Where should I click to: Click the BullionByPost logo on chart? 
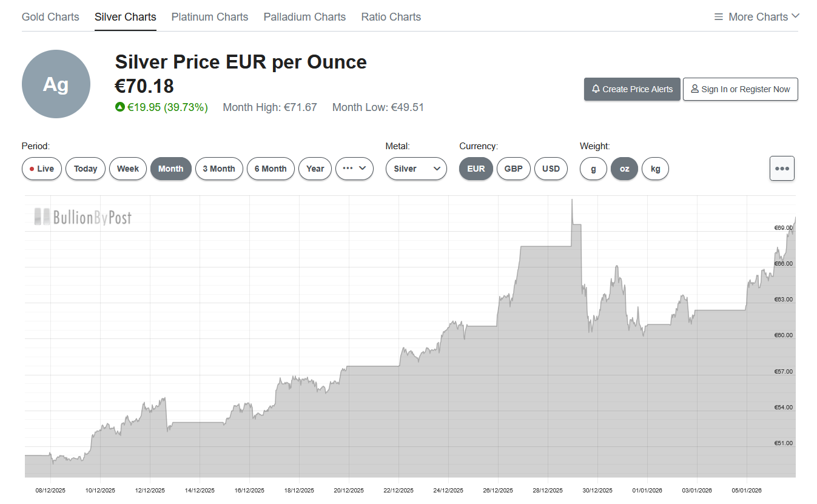82,217
